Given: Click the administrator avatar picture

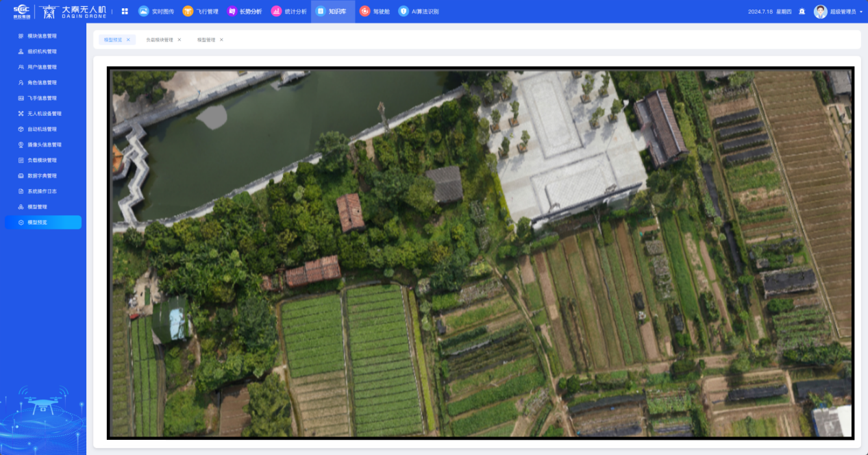Looking at the screenshot, I should coord(820,12).
